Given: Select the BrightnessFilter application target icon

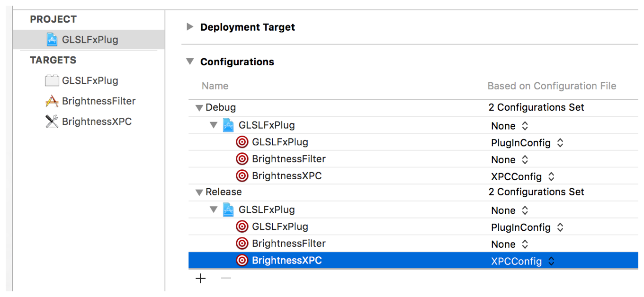Looking at the screenshot, I should coord(52,101).
